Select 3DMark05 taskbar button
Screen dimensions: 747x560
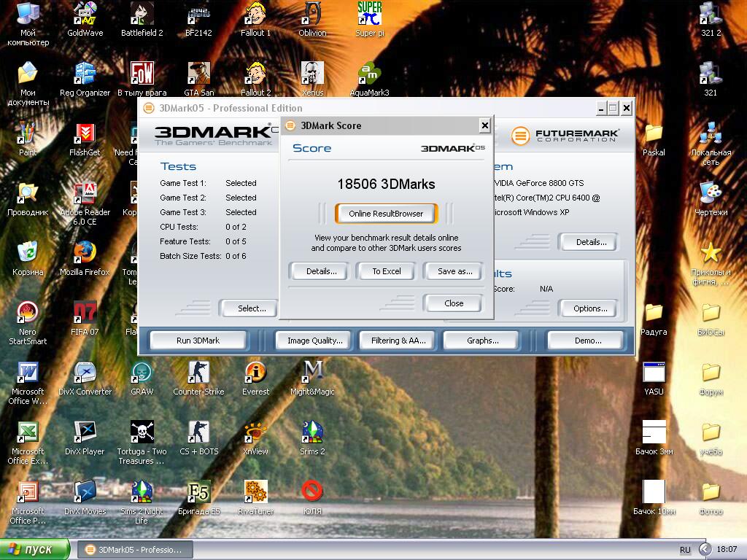(x=135, y=550)
